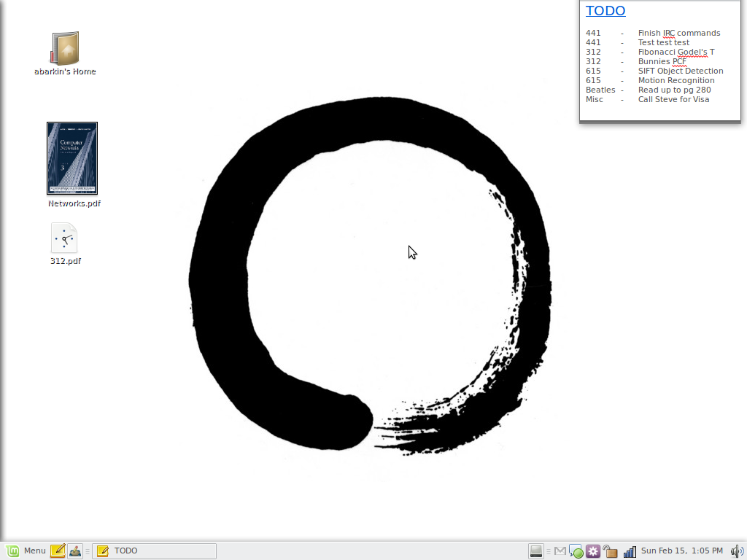The image size is (747, 560).
Task: Click 'Test test test' note line
Action: tap(664, 42)
